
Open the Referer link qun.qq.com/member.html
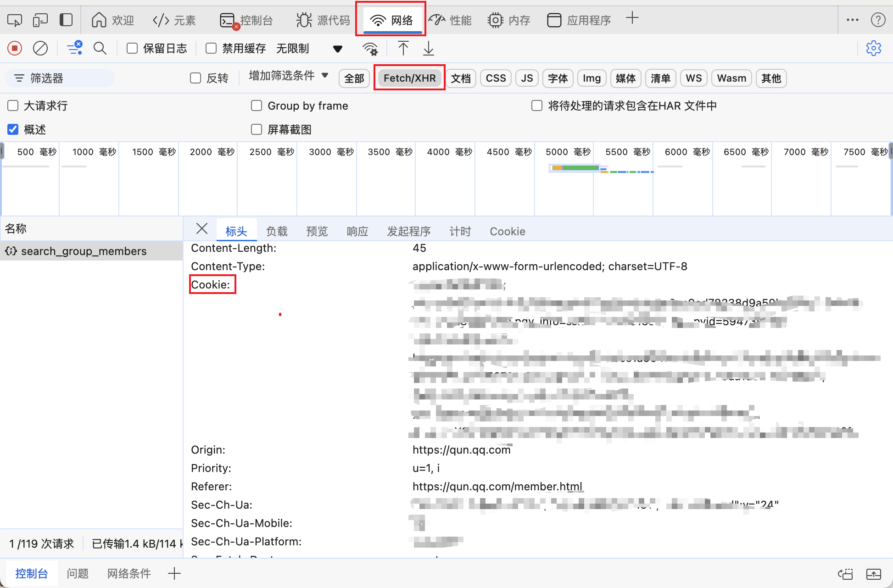(x=497, y=486)
